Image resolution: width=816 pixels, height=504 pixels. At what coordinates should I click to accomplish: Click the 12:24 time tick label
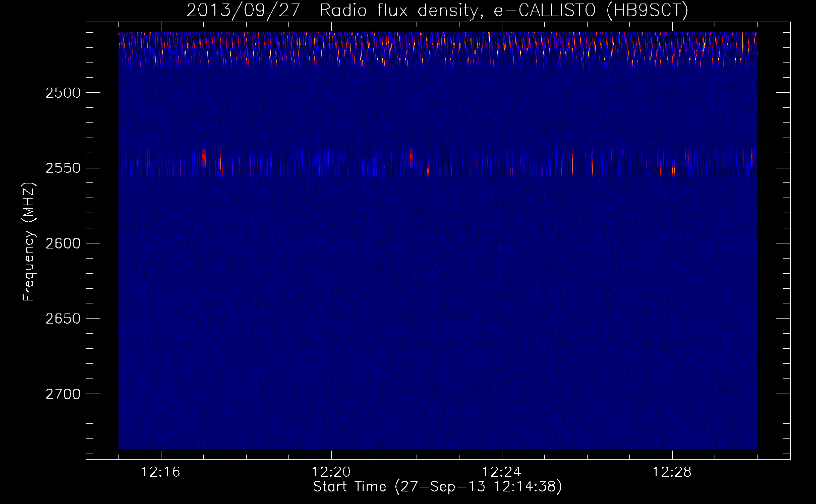point(502,472)
